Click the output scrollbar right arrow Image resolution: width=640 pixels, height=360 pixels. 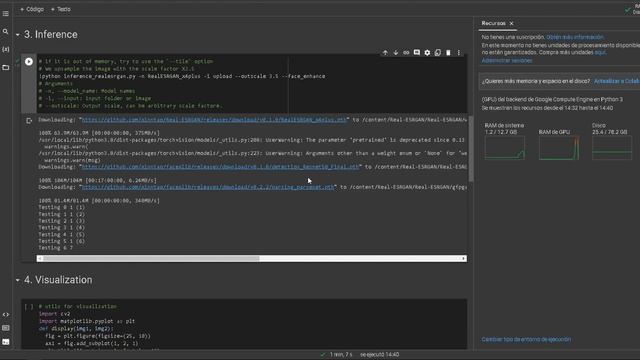[x=464, y=258]
